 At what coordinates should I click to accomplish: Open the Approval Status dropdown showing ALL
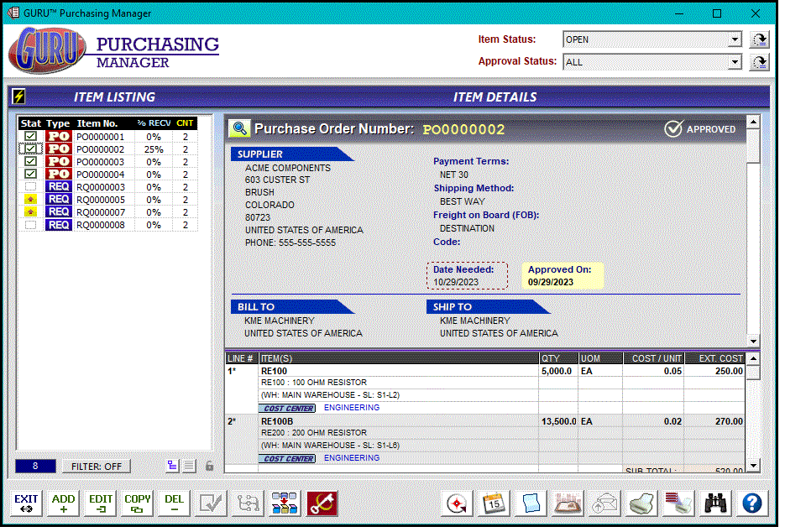[736, 63]
